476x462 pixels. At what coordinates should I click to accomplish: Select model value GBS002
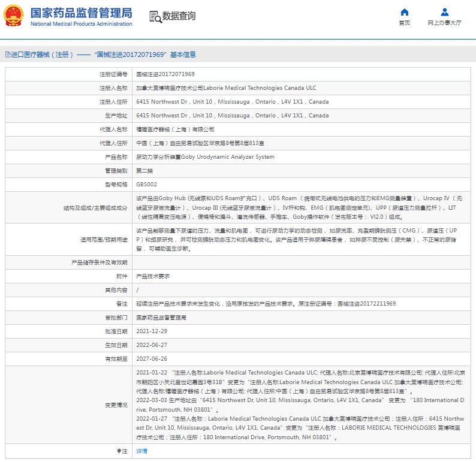[147, 185]
